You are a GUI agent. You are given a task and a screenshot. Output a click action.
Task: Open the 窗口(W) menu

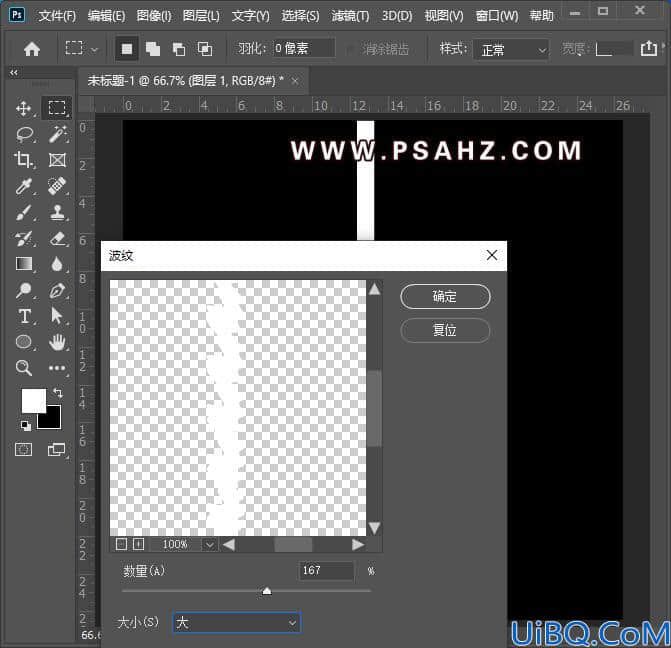click(497, 16)
